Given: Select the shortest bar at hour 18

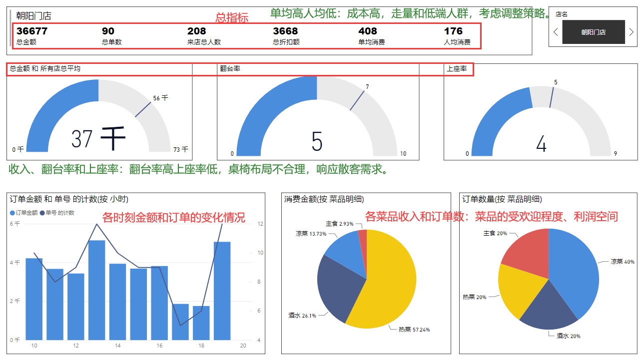Looking at the screenshot, I should (x=201, y=323).
